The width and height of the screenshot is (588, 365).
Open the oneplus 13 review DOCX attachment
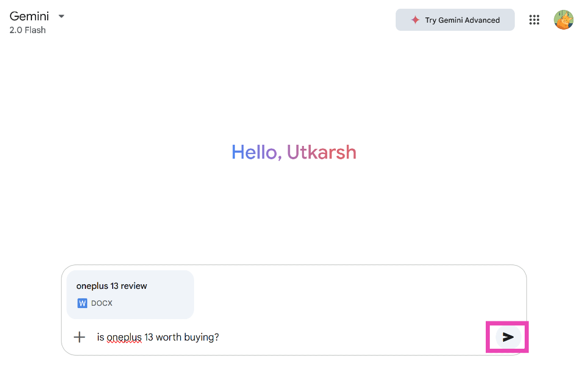coord(130,295)
